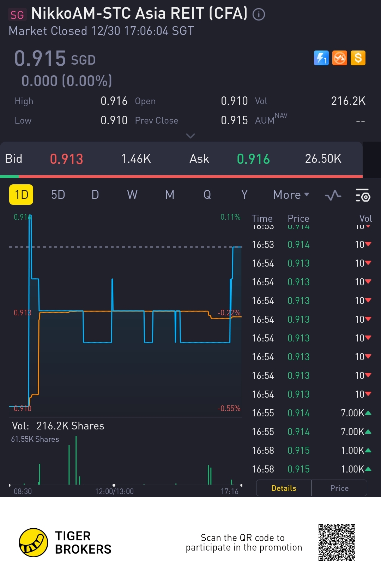This screenshot has width=381, height=588.
Task: Select the 1D chart period
Action: click(21, 195)
